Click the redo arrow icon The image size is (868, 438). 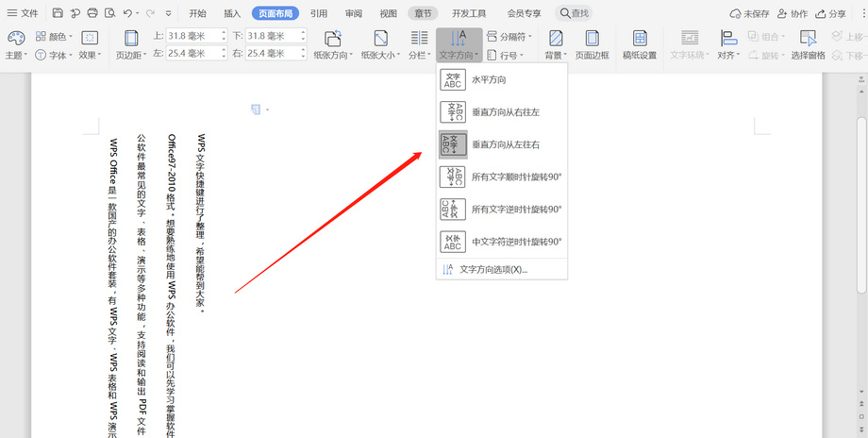[x=151, y=13]
